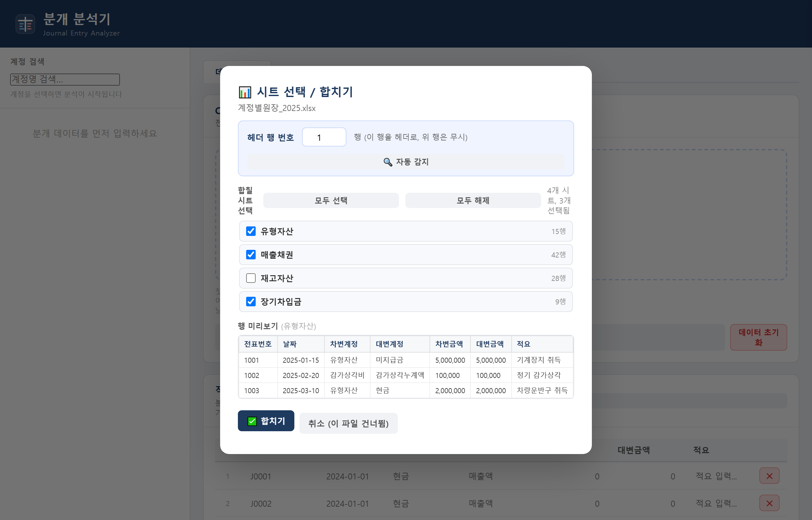The width and height of the screenshot is (812, 520).
Task: Click the 대변금액 header in background table
Action: pyautogui.click(x=633, y=450)
